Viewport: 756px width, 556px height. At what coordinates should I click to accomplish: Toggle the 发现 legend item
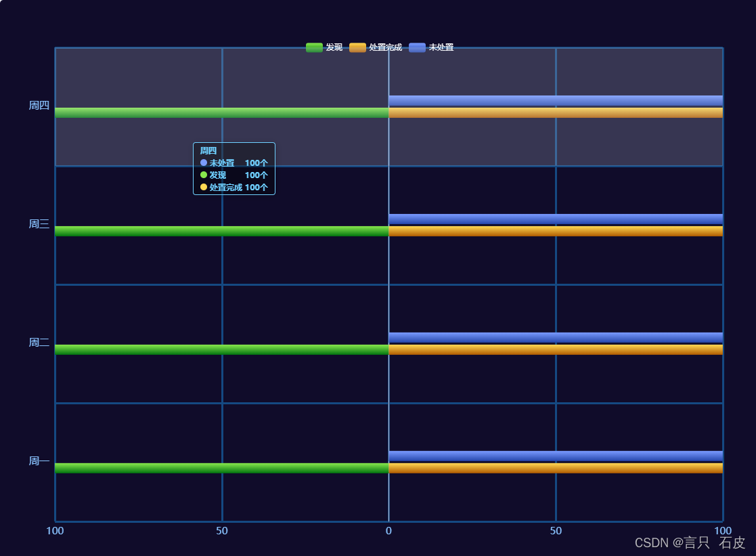[x=324, y=47]
